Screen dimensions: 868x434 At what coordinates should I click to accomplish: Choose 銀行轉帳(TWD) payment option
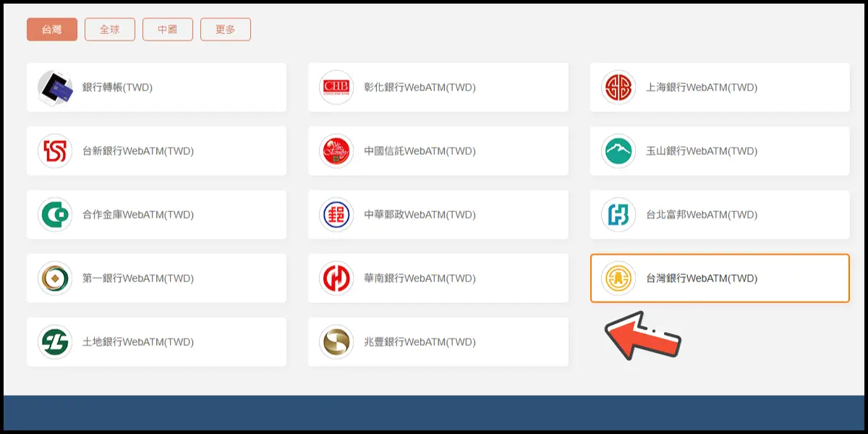156,88
